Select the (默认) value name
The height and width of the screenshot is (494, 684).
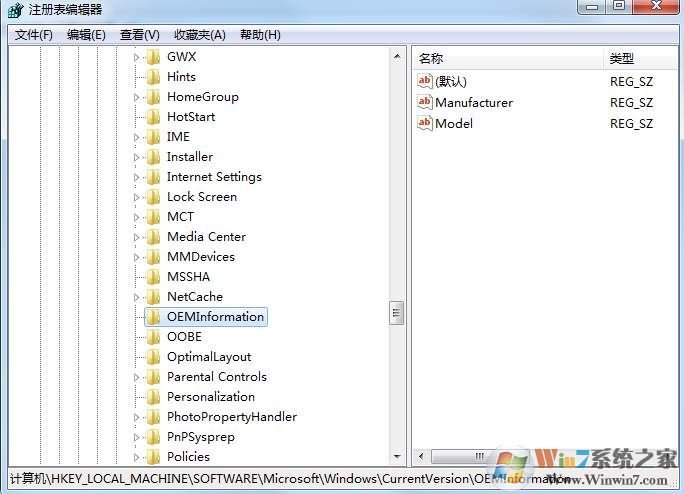(x=451, y=82)
